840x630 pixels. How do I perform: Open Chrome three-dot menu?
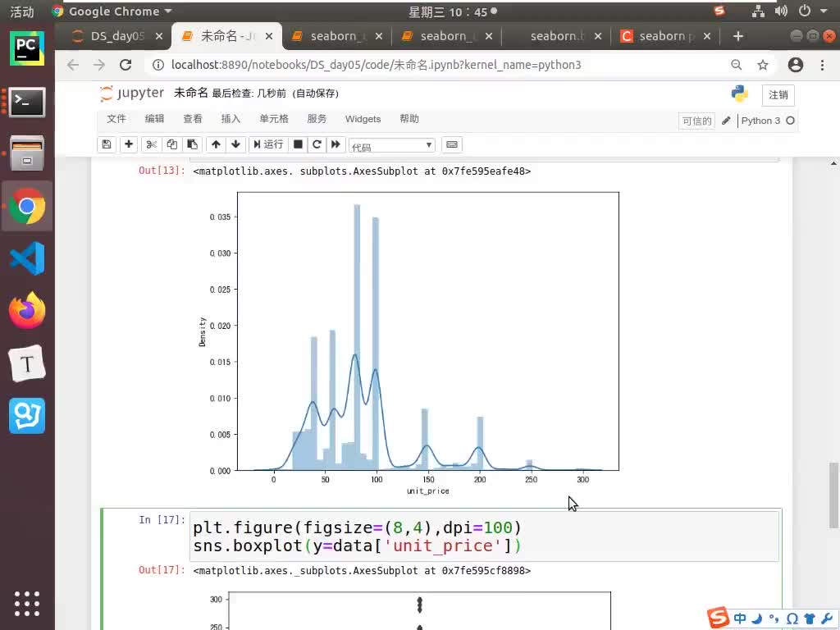tap(822, 65)
